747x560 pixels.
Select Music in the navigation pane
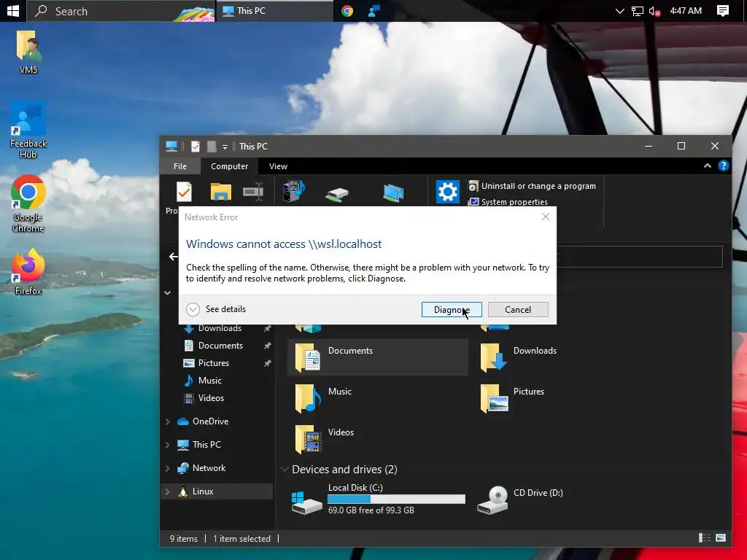(x=209, y=381)
